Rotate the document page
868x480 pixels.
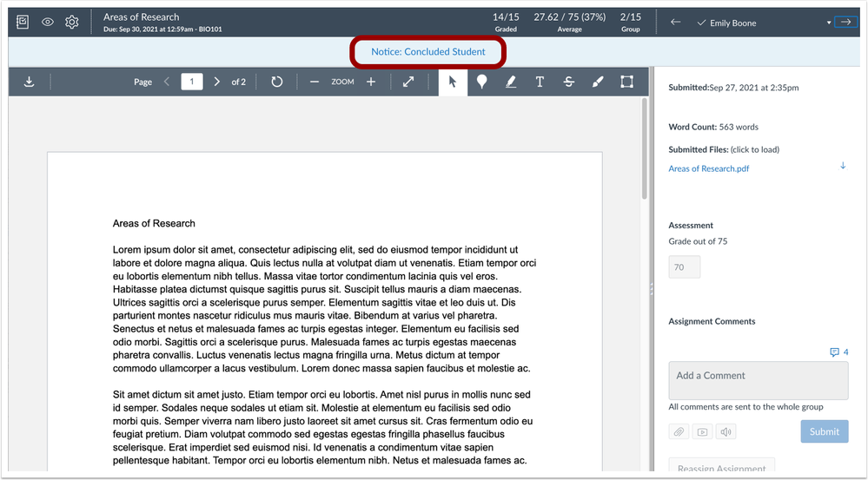[x=276, y=82]
